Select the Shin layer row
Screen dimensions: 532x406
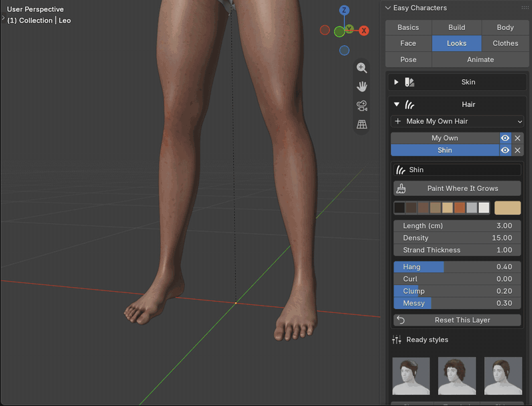point(445,150)
